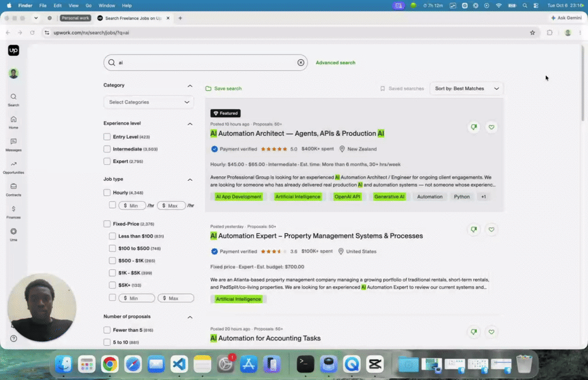The width and height of the screenshot is (588, 380).
Task: Go to Home in the sidebar
Action: 14,122
